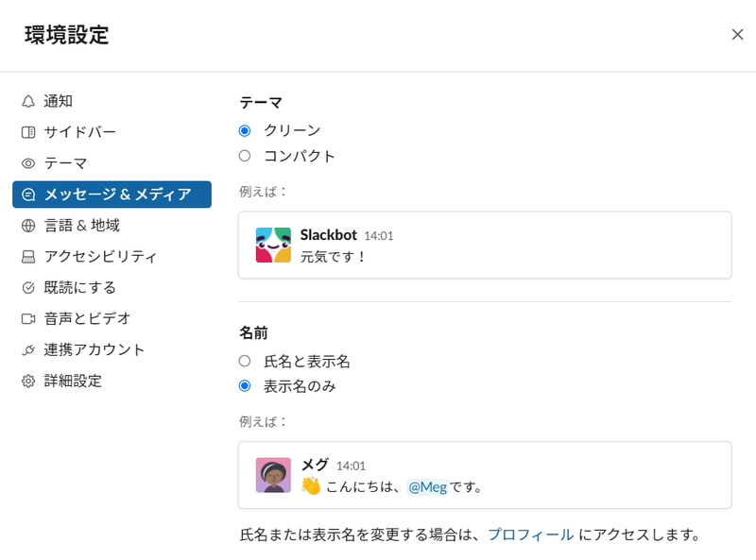The width and height of the screenshot is (756, 560).
Task: Click the camera icon beside 音声とビデオ
Action: pyautogui.click(x=28, y=319)
